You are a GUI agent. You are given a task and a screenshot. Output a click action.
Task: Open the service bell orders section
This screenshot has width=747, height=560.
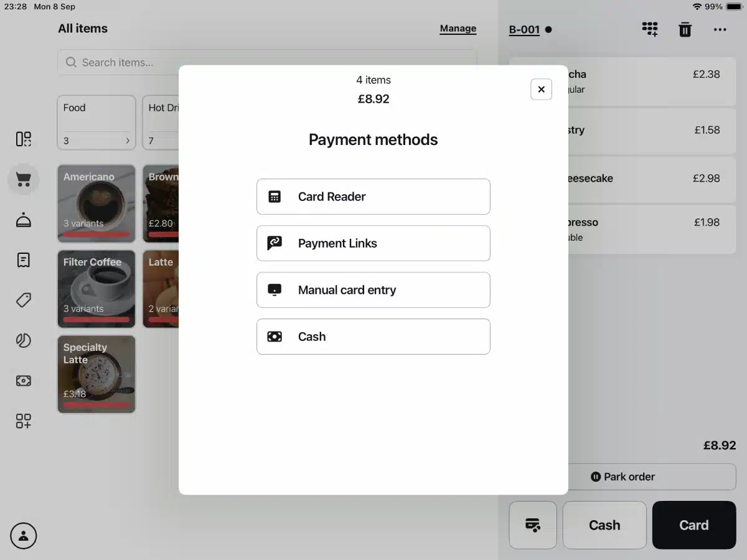tap(23, 220)
